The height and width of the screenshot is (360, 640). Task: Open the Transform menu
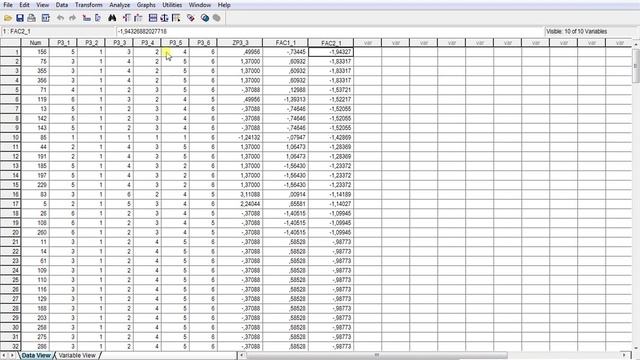tap(89, 5)
